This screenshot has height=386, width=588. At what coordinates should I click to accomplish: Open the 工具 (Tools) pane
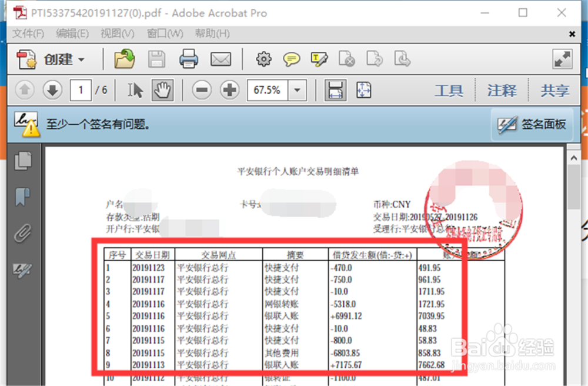click(449, 91)
